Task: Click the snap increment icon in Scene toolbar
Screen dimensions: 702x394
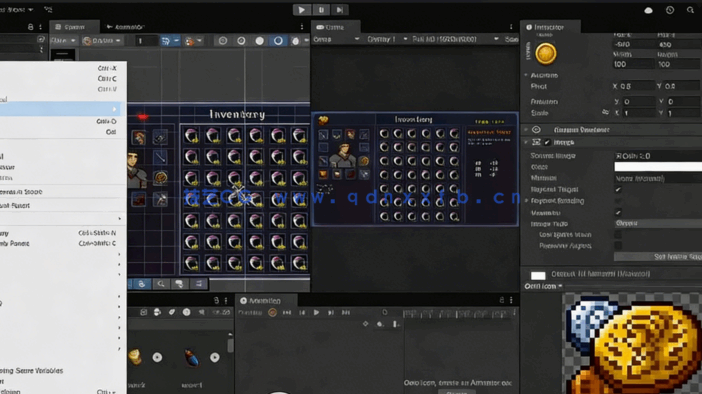Action: point(190,41)
